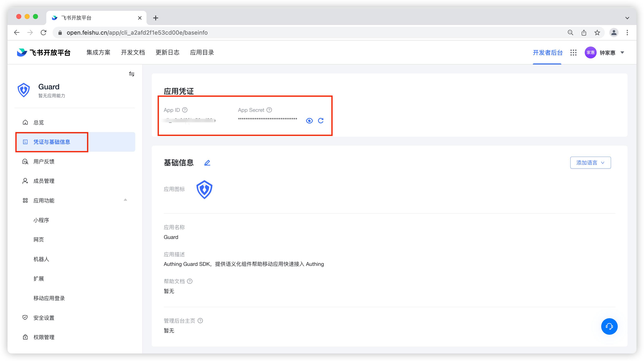Click the help icon next to 管理后台主页
Screen dimensions: 644x361
point(200,321)
